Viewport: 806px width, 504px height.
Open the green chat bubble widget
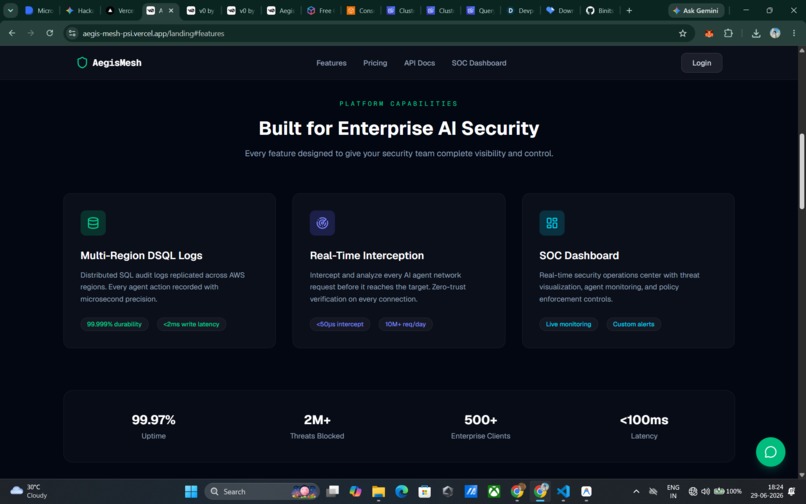(770, 452)
